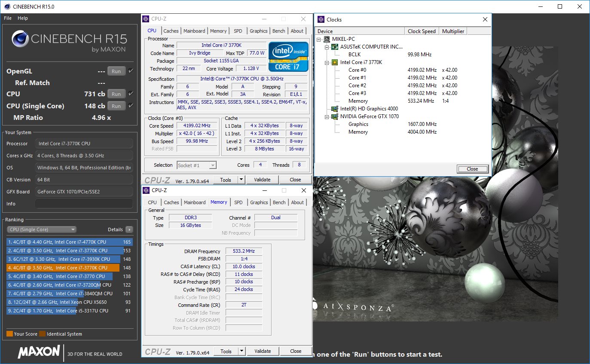This screenshot has height=364, width=590.
Task: Switch to the Bench tab in the lower CPU-Z window
Action: coord(279,202)
